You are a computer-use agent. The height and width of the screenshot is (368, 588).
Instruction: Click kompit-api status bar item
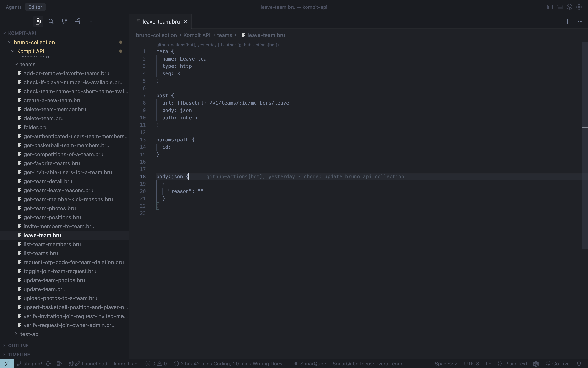[x=126, y=364]
